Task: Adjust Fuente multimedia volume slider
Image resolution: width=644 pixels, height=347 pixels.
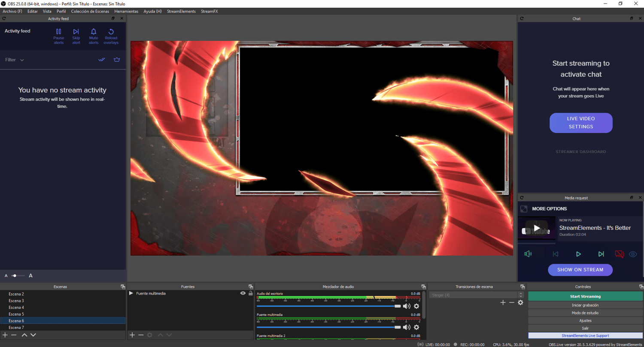Action: [x=329, y=327]
